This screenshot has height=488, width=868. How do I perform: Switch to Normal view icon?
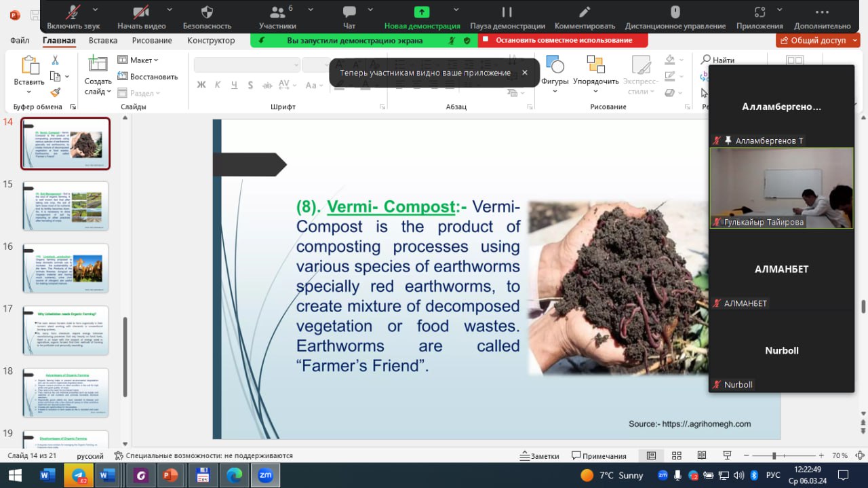pos(652,455)
